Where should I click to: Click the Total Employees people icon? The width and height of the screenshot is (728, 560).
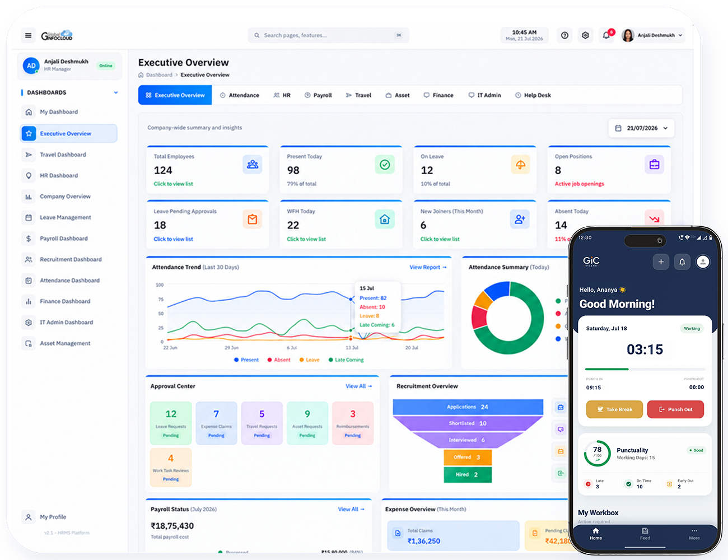click(x=253, y=165)
